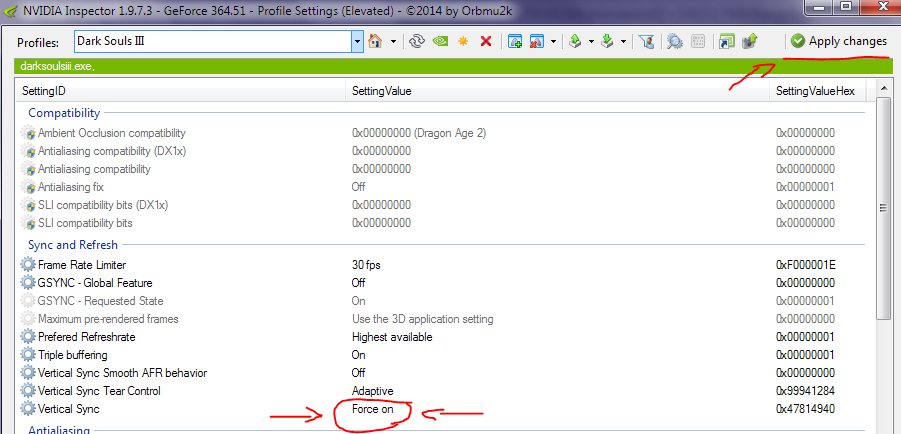Select the Vertical Sync Smooth AFR behavior row
The image size is (901, 434).
click(440, 373)
